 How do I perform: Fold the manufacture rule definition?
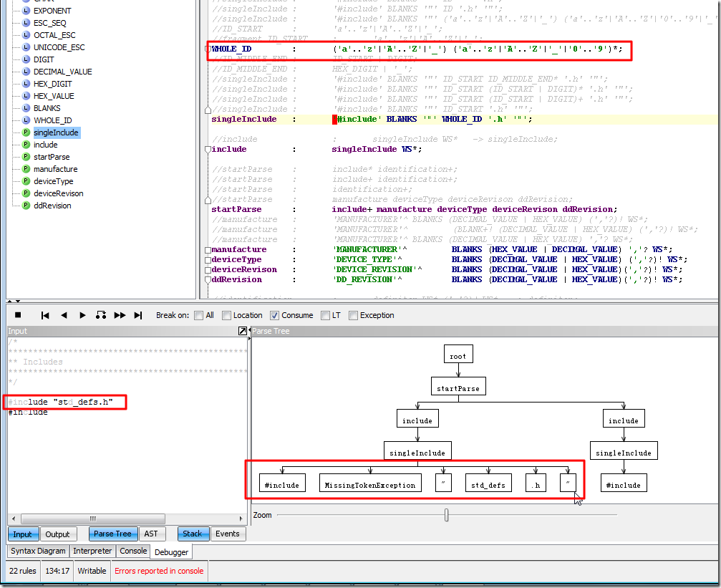point(208,250)
